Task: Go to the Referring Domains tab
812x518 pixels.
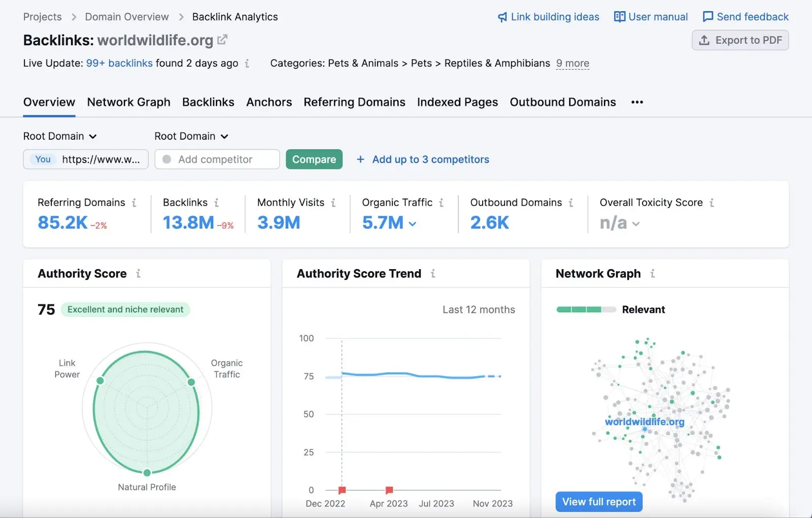Action: pos(354,102)
